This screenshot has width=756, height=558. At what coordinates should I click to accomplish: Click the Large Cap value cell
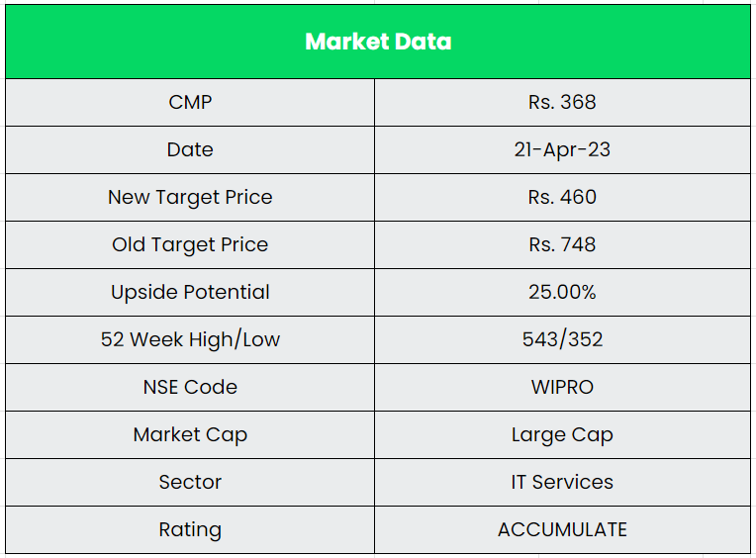click(x=562, y=434)
